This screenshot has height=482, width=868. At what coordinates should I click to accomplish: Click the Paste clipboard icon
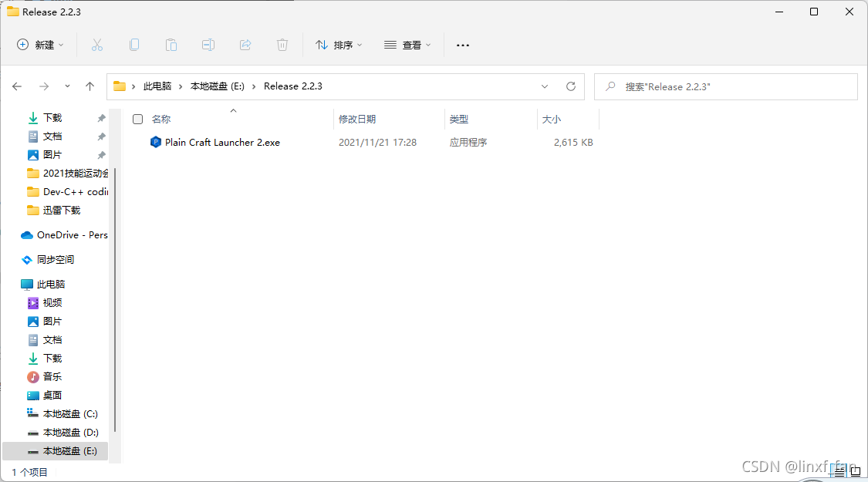pos(171,45)
